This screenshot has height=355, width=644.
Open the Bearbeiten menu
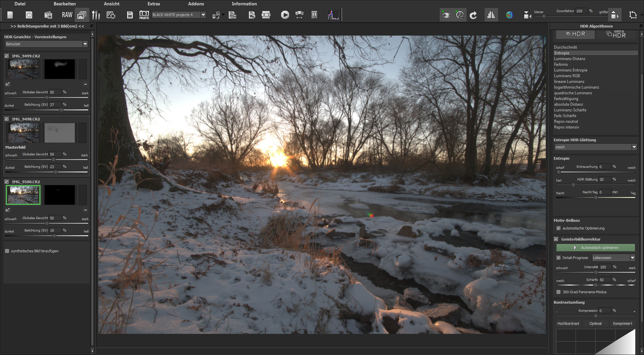tap(64, 4)
